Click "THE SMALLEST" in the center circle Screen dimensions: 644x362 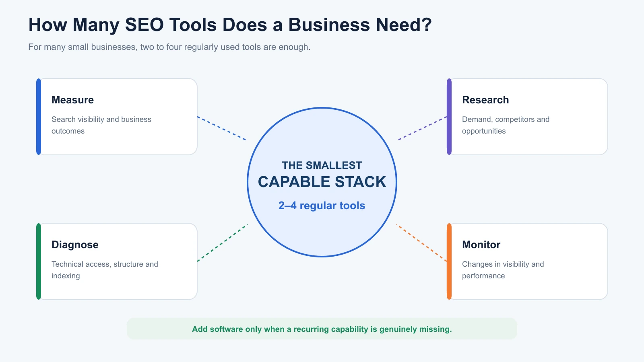coord(322,165)
